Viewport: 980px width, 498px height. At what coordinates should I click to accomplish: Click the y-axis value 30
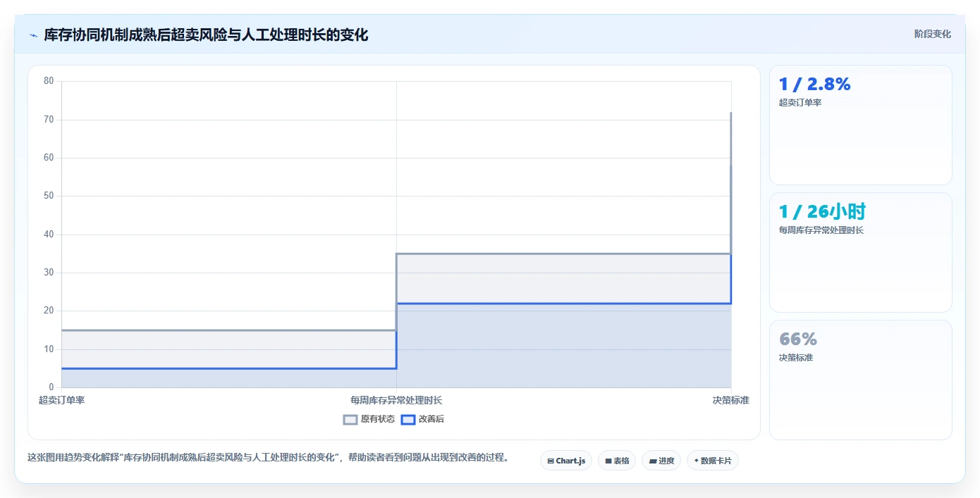click(x=49, y=273)
